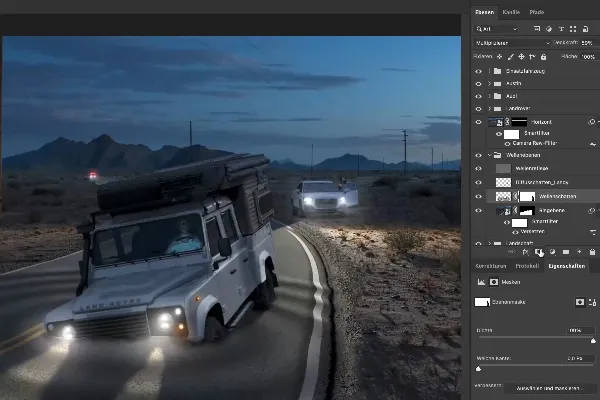Image resolution: width=600 pixels, height=400 pixels.
Task: Click the Weiche Kante pixel value field
Action: pos(580,358)
